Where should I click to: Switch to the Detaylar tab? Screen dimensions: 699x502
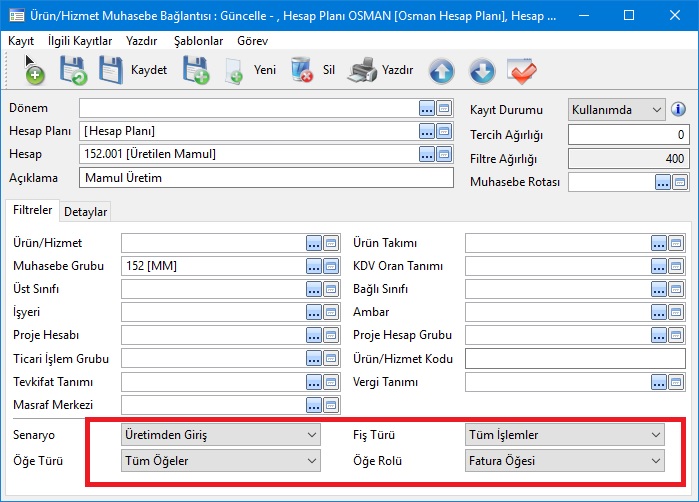86,211
